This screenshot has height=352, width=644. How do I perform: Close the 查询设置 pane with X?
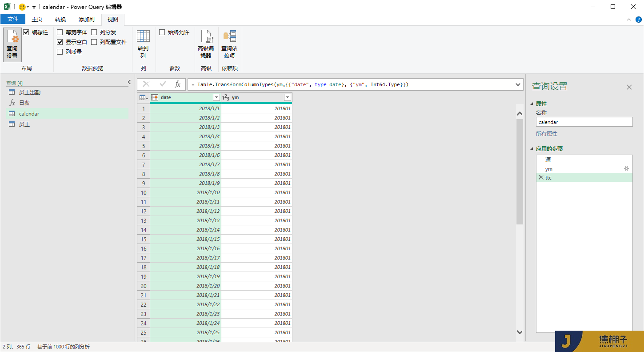[x=629, y=87]
